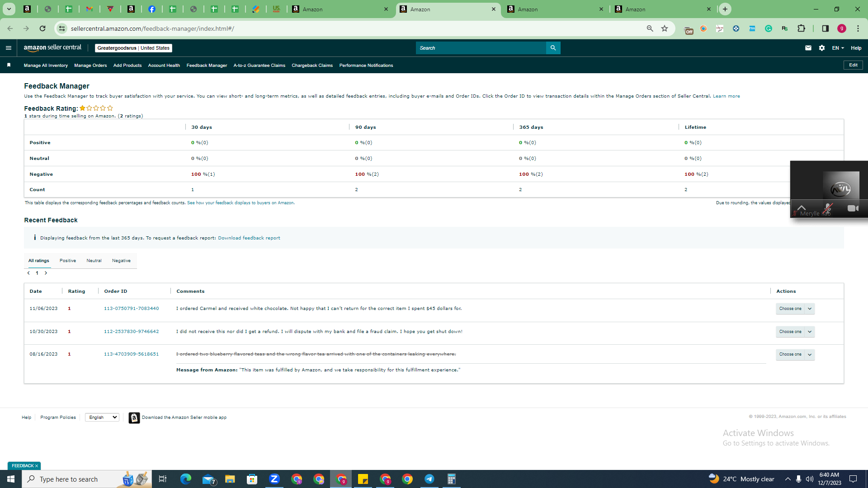Screen dimensions: 868x488
Task: Show hidden system tray icons chevron
Action: tap(788, 479)
